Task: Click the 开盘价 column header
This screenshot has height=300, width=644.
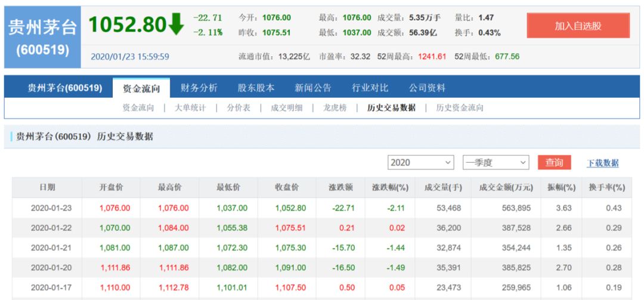Action: click(x=112, y=187)
